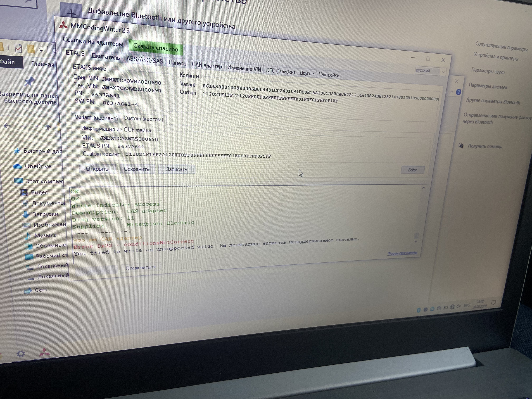Open the coding Editor button

(x=412, y=170)
